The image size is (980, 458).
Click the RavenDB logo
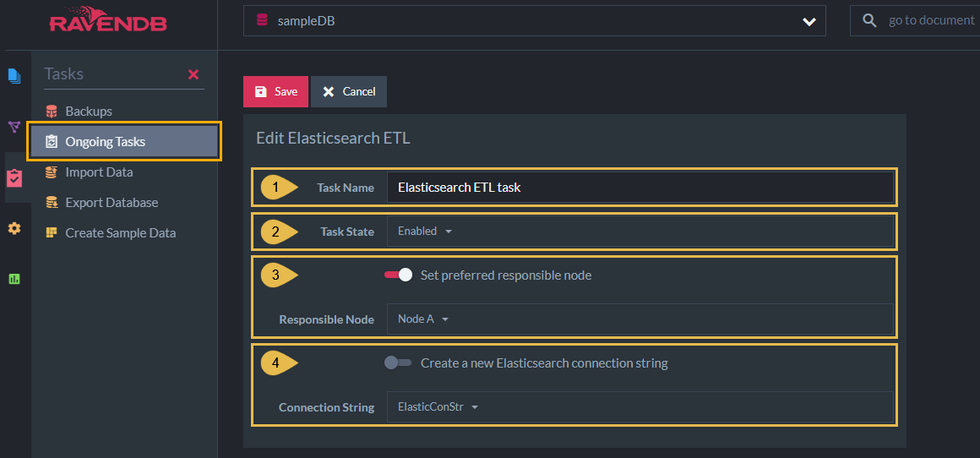tap(108, 20)
